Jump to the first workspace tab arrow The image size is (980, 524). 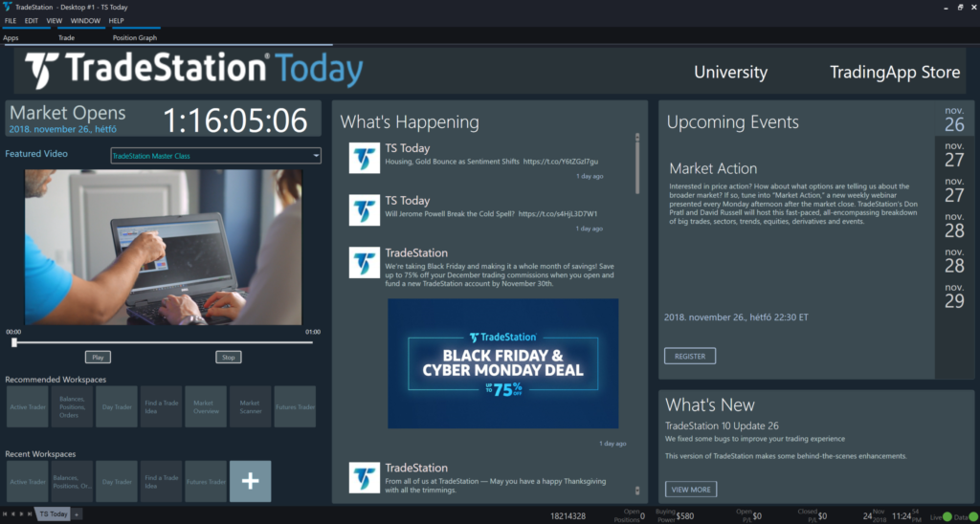tap(5, 514)
